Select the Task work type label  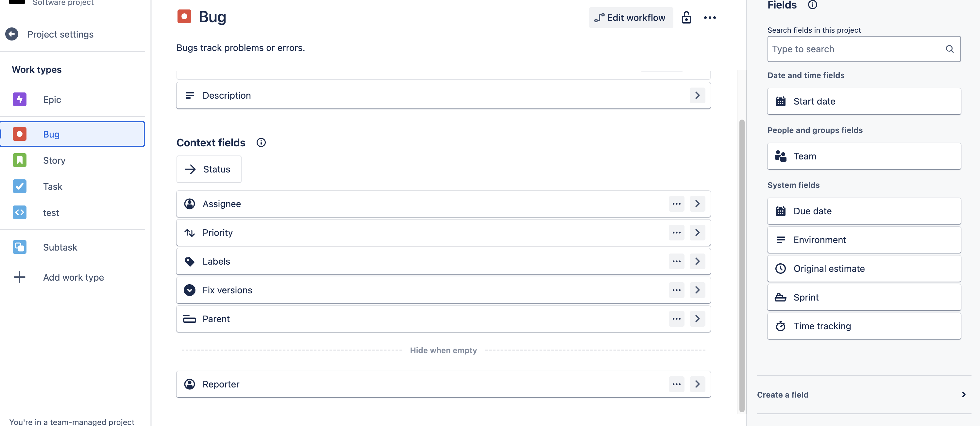[53, 187]
